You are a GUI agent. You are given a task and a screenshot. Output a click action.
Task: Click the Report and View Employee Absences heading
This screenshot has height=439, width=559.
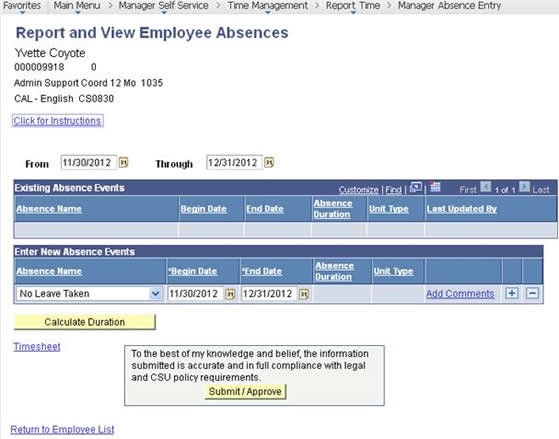(152, 33)
